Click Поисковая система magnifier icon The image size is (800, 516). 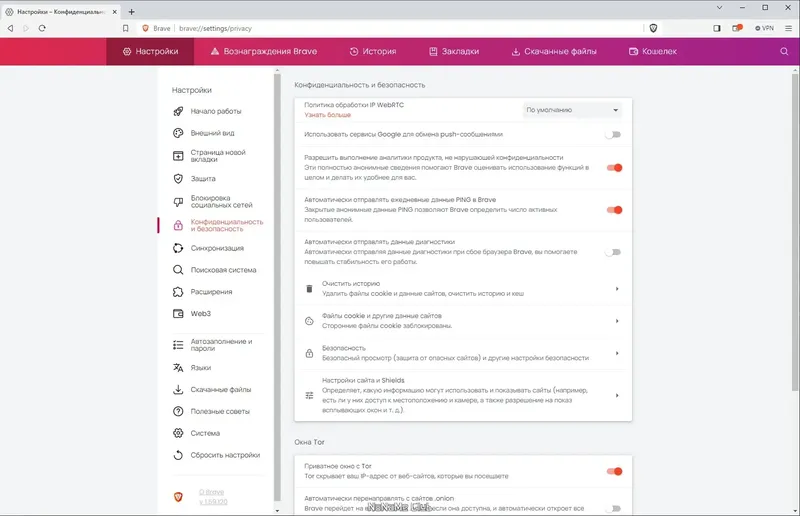click(178, 270)
